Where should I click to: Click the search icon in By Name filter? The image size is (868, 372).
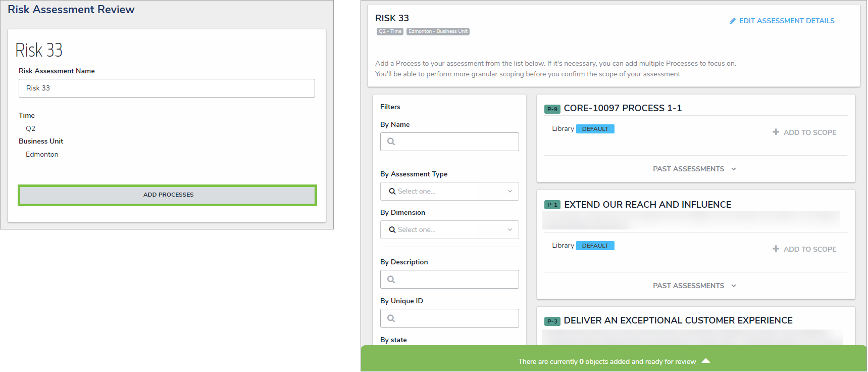(x=391, y=142)
